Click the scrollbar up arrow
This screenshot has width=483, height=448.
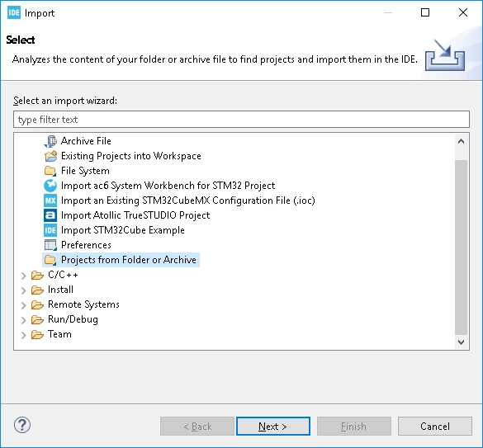pyautogui.click(x=461, y=141)
